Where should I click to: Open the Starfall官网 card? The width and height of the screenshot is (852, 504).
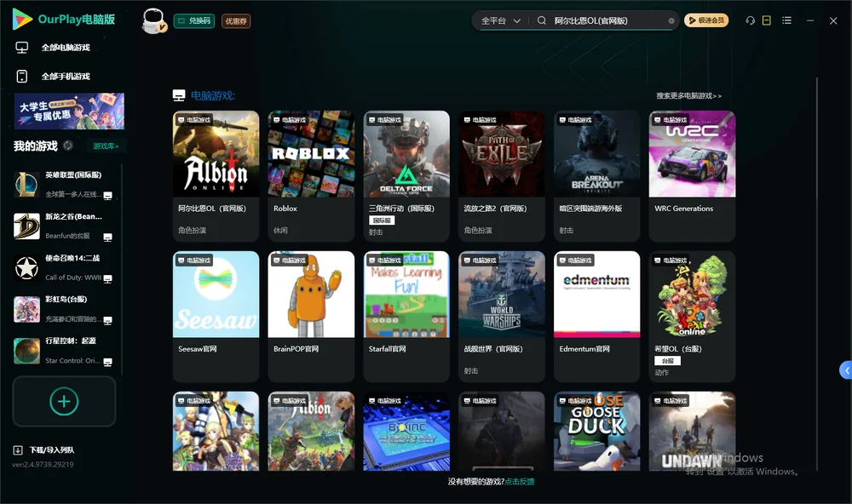click(x=406, y=317)
